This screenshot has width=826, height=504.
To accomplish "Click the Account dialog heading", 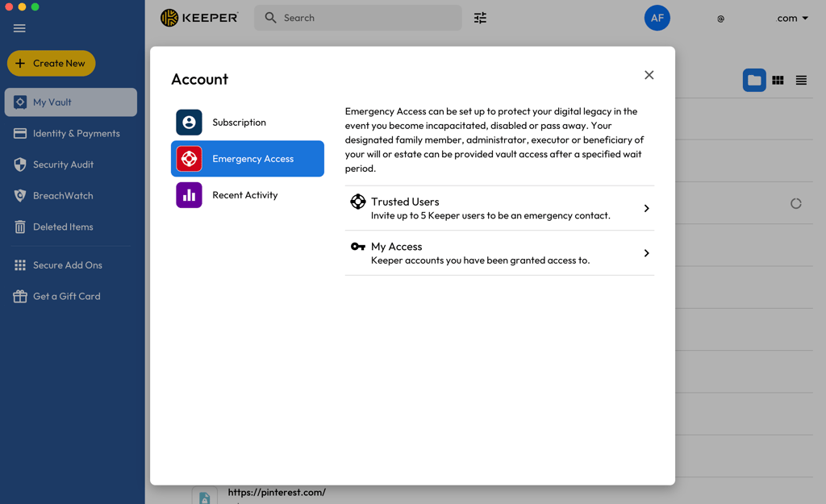I will tap(200, 79).
